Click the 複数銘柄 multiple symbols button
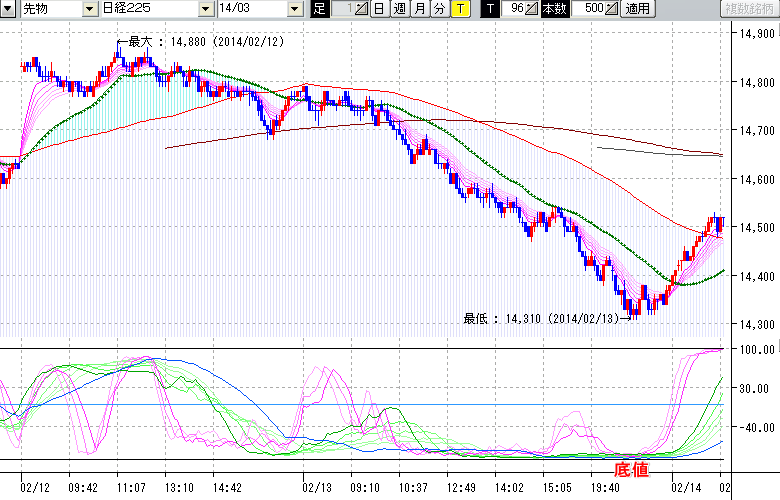Image resolution: width=780 pixels, height=500 pixels. coord(749,9)
